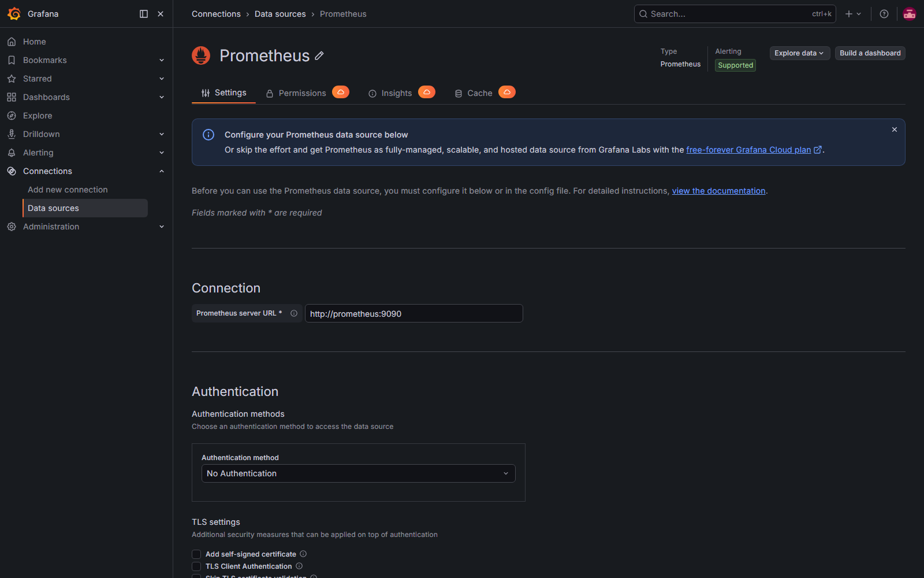Click the info icon in the configuration banner

208,135
